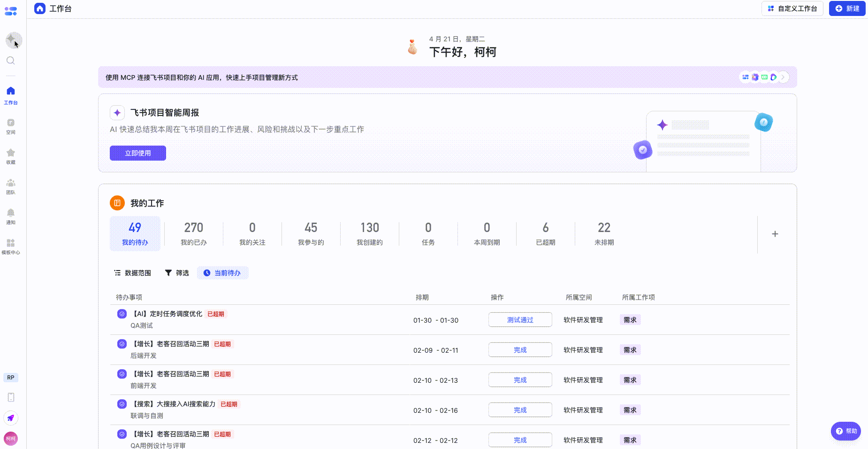Image resolution: width=868 pixels, height=449 pixels.
Task: Open 空间 from the left sidebar
Action: [11, 126]
